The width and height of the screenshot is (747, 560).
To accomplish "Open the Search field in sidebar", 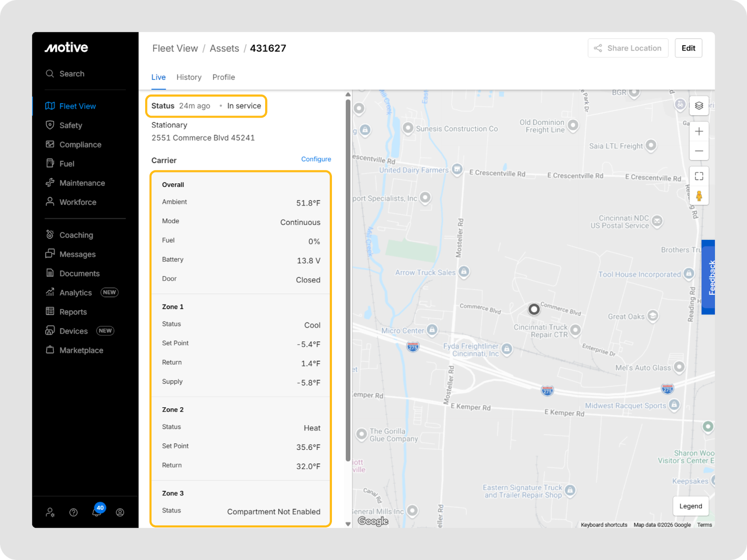I will pos(71,74).
